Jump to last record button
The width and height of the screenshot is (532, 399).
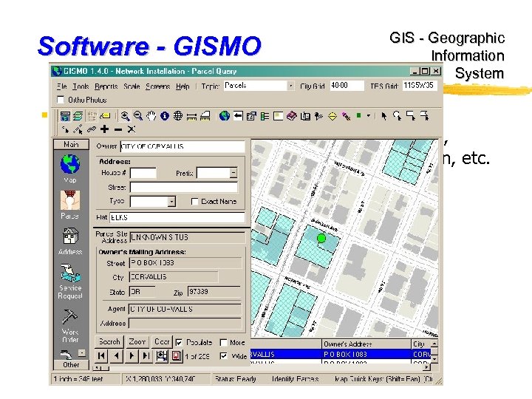click(146, 356)
